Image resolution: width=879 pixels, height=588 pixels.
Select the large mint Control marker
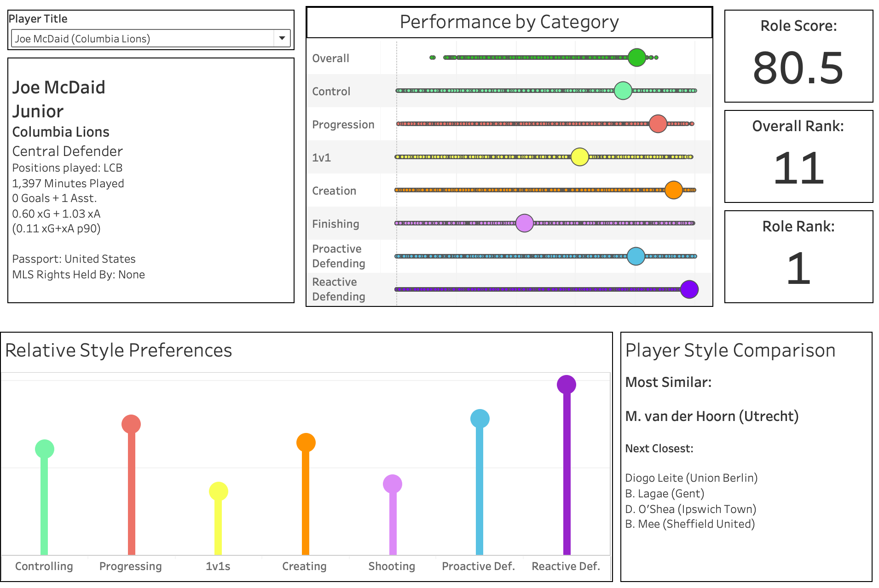(x=623, y=91)
